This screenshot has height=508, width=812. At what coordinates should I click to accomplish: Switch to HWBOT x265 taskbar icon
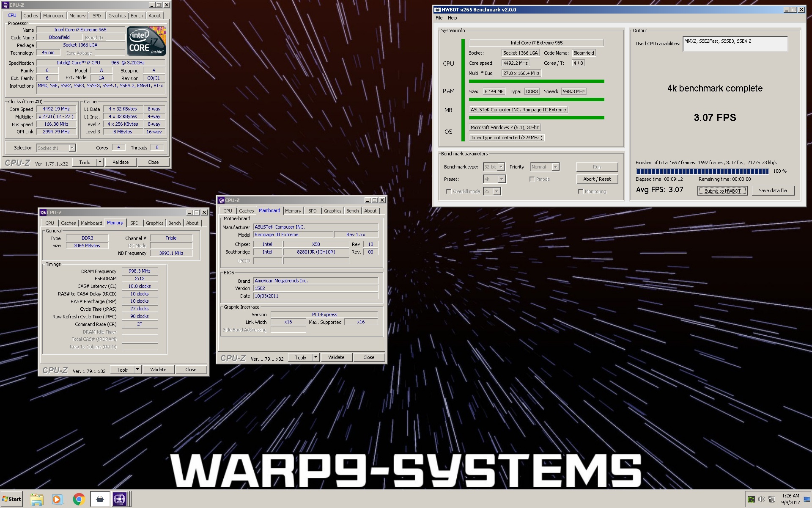[x=100, y=500]
